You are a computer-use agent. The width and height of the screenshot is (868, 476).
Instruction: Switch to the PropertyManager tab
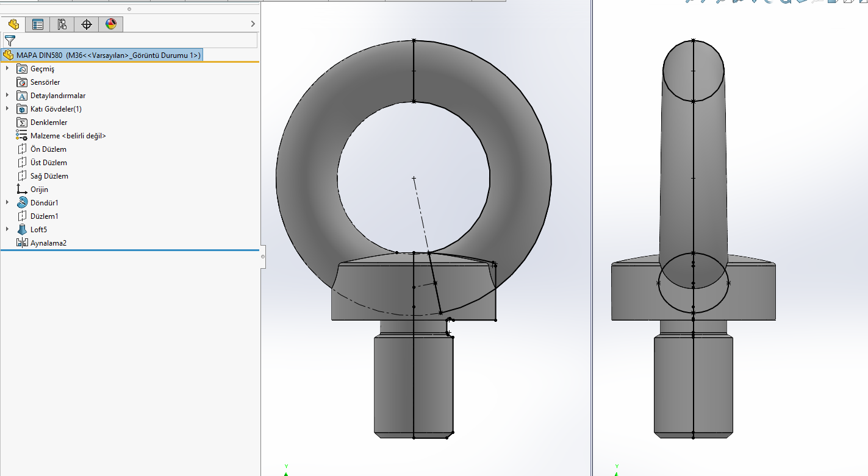[x=38, y=24]
